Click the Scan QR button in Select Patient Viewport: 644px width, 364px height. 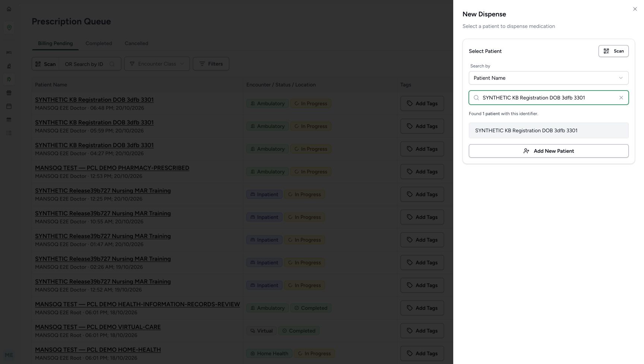(x=613, y=51)
